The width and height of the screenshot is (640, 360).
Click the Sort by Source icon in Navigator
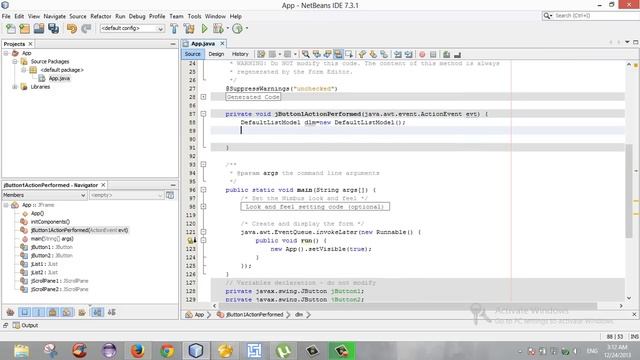pos(111,313)
